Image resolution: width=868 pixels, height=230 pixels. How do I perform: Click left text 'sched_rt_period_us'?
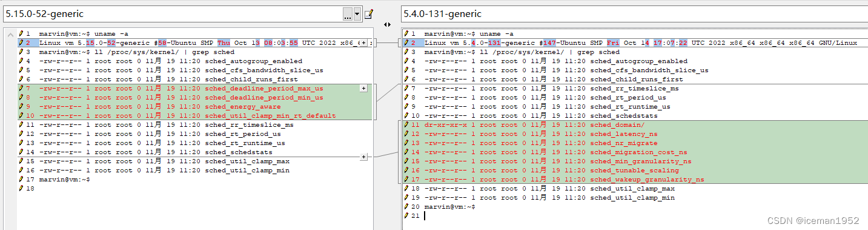click(243, 134)
